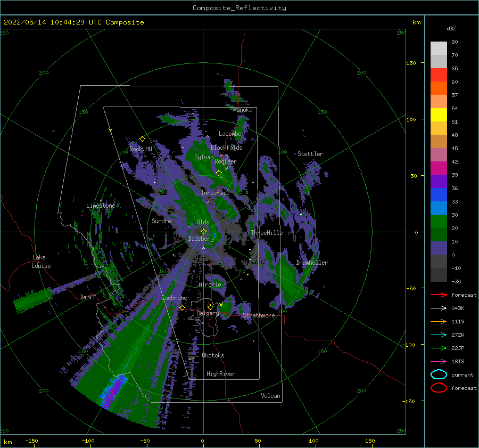Click the orange swatch above the 57 label
The image size is (479, 448).
coord(439,88)
